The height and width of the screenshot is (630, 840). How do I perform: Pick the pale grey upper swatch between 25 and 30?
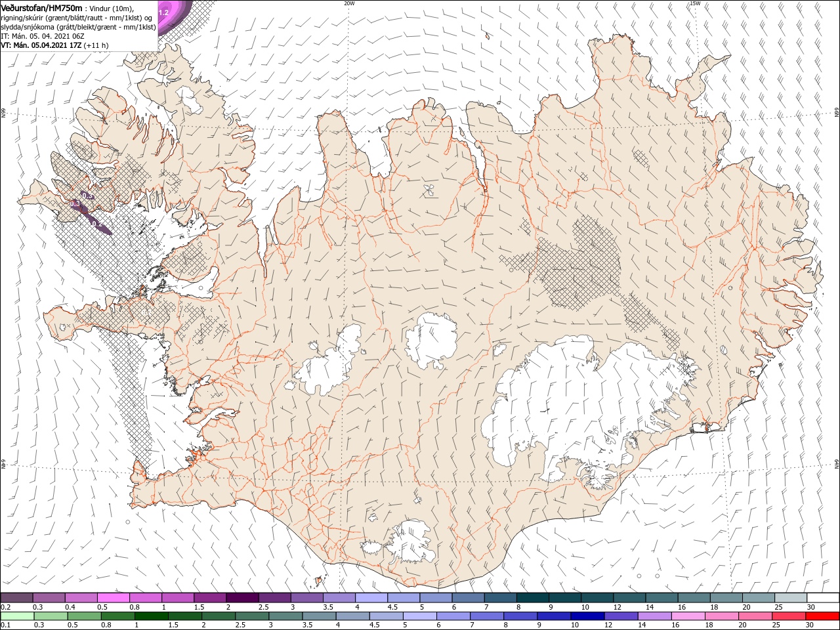[791, 597]
